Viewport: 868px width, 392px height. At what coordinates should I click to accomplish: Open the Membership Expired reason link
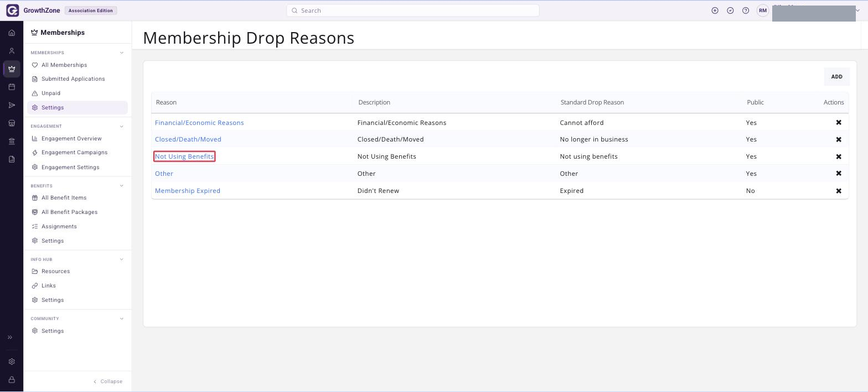tap(188, 191)
